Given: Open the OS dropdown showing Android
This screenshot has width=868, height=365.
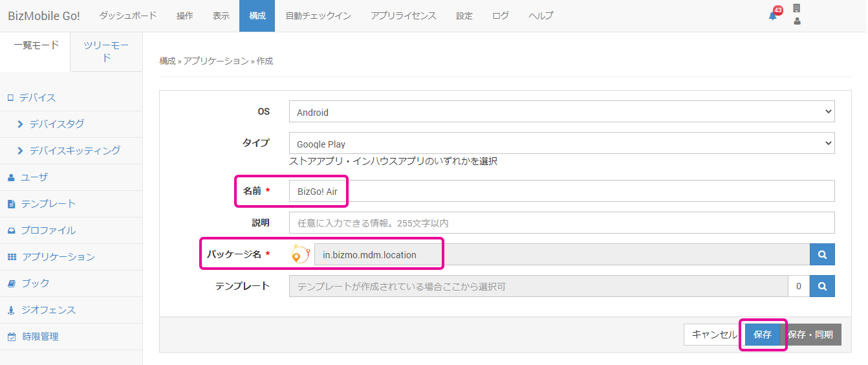Looking at the screenshot, I should point(561,112).
